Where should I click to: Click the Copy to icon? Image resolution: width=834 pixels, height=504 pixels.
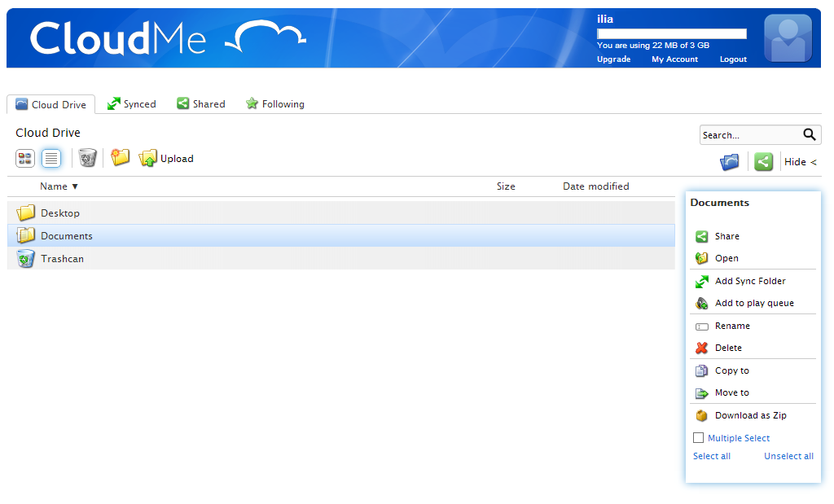(701, 370)
